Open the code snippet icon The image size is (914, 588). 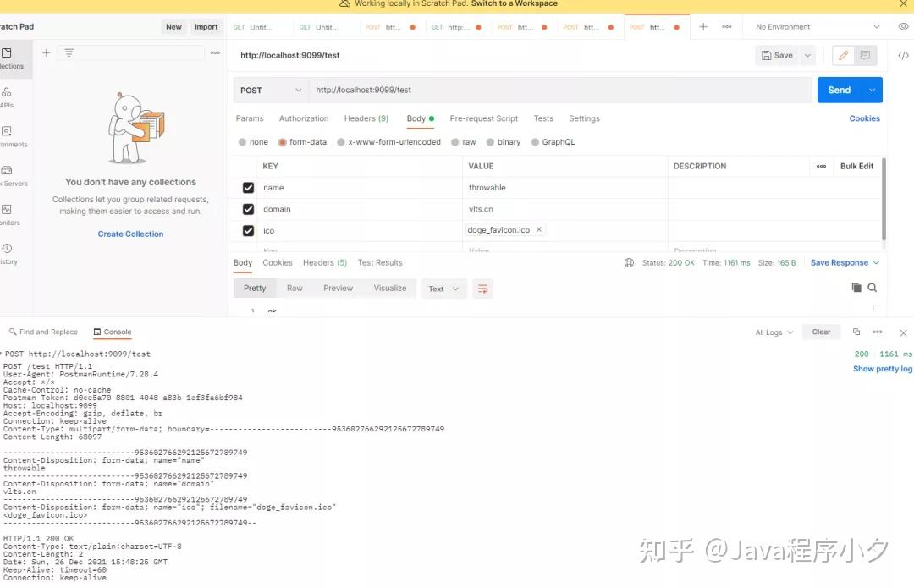903,55
